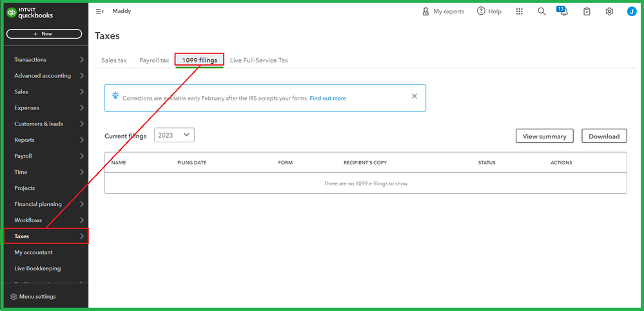The height and width of the screenshot is (311, 644).
Task: Click the Intuit QuickBooks logo
Action: [30, 13]
